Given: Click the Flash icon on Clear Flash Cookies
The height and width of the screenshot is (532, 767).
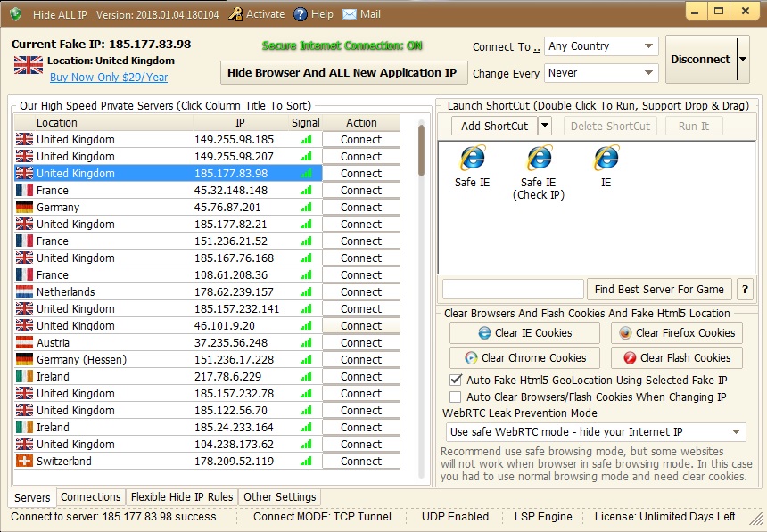Looking at the screenshot, I should 630,358.
